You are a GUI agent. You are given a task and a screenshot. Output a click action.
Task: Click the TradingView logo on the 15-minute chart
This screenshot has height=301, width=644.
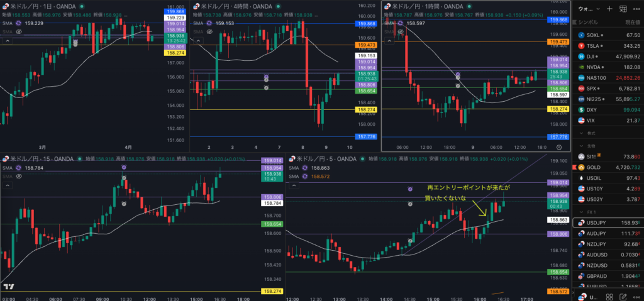point(9,287)
